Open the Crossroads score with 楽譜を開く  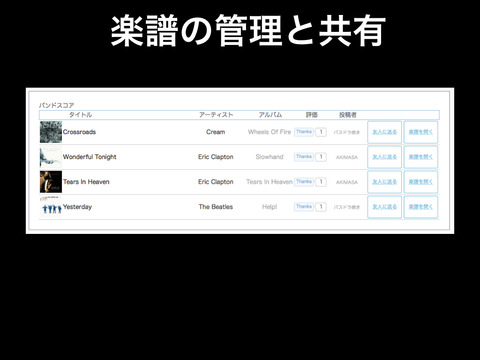[421, 132]
